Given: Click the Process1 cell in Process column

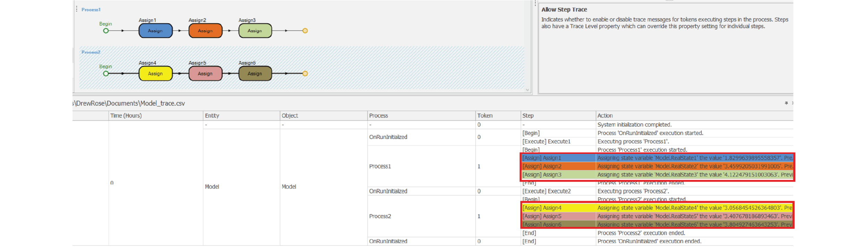Looking at the screenshot, I should coord(421,166).
